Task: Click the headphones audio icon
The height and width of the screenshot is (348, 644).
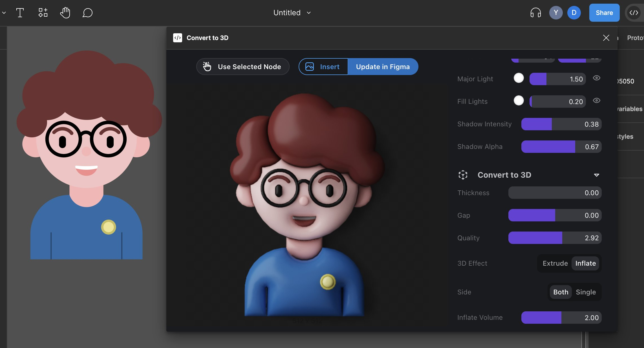Action: pos(535,13)
